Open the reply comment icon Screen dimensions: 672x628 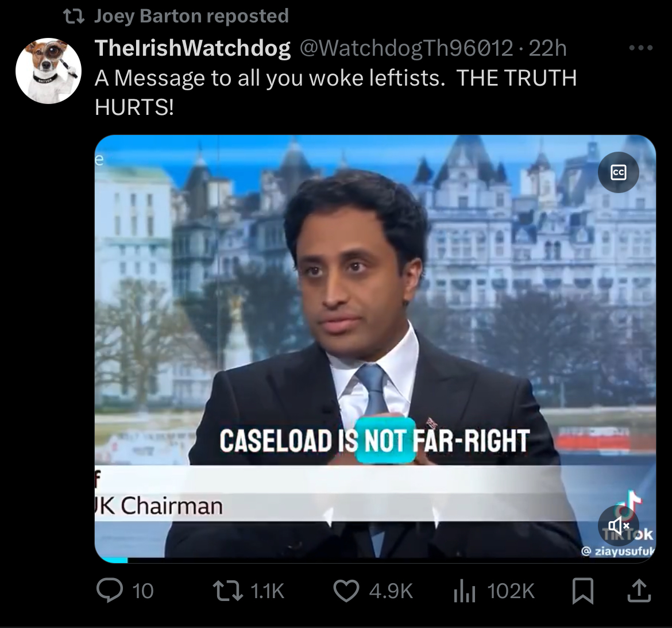pos(109,591)
